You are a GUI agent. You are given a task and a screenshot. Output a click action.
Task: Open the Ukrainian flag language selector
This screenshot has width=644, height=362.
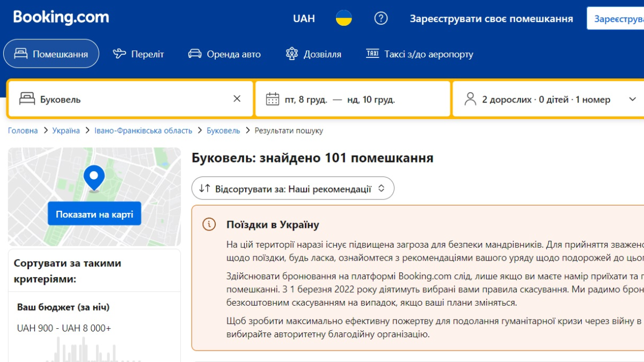click(343, 18)
